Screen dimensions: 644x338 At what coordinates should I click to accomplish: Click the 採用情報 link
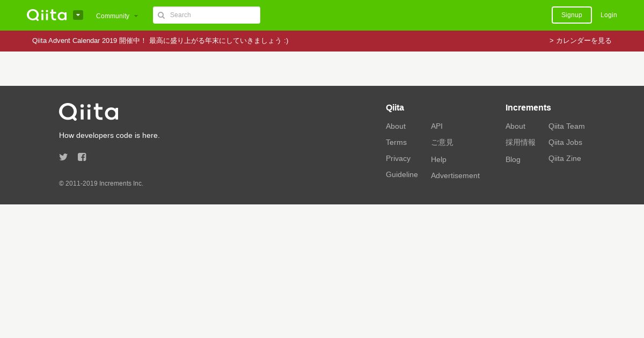point(521,142)
